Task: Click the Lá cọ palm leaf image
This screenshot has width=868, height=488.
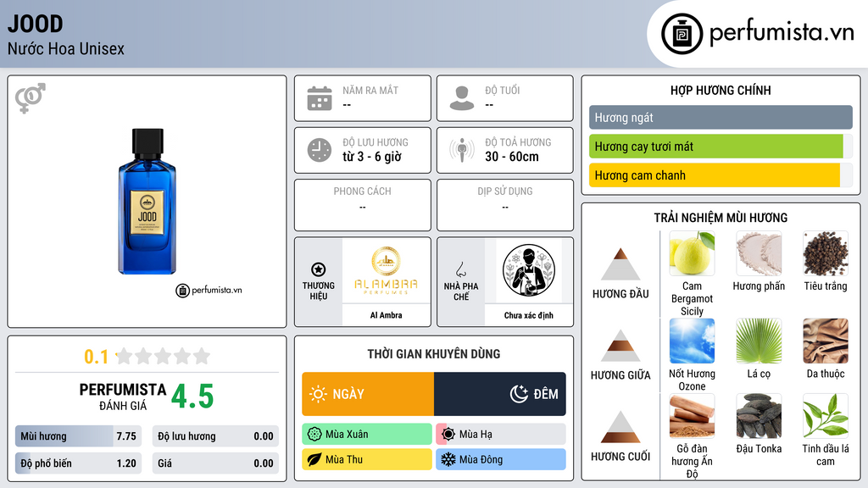Action: (x=759, y=341)
